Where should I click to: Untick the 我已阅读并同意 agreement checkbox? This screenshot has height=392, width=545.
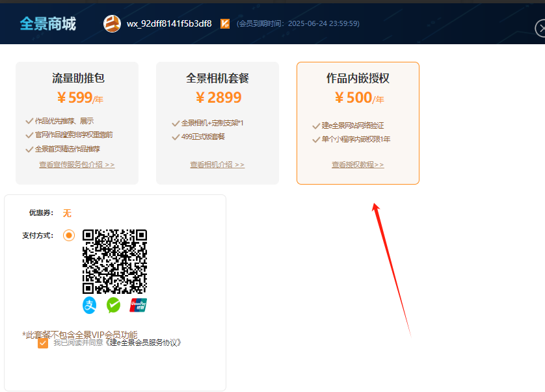pos(43,343)
